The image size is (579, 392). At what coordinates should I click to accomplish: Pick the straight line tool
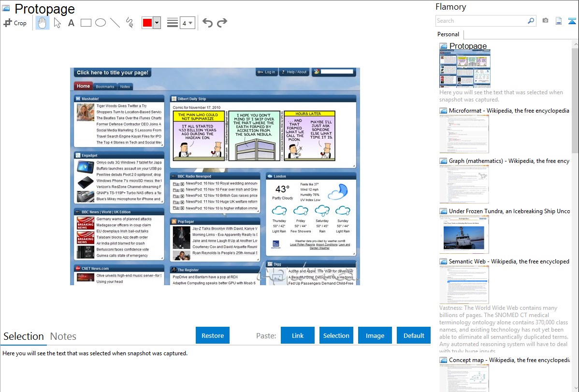(x=115, y=23)
